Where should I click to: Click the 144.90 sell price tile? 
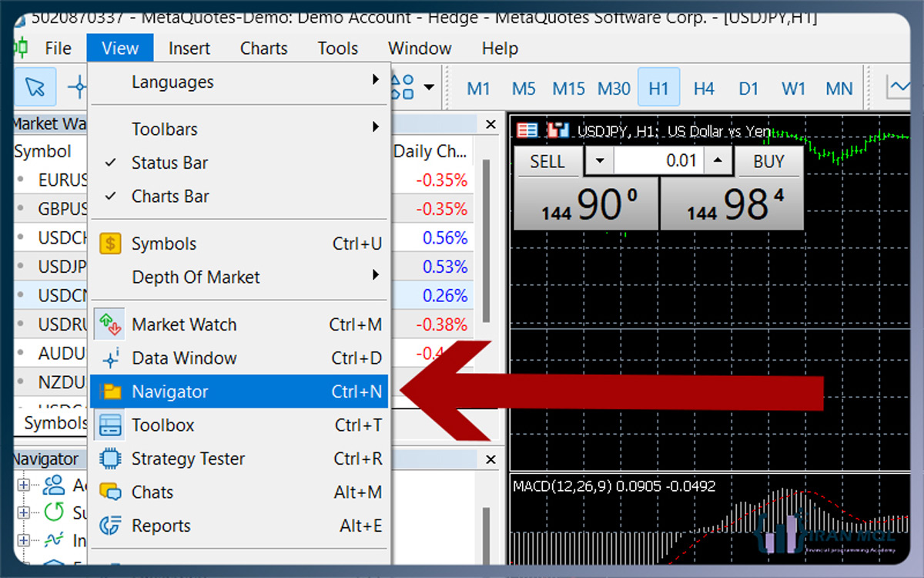[x=587, y=203]
